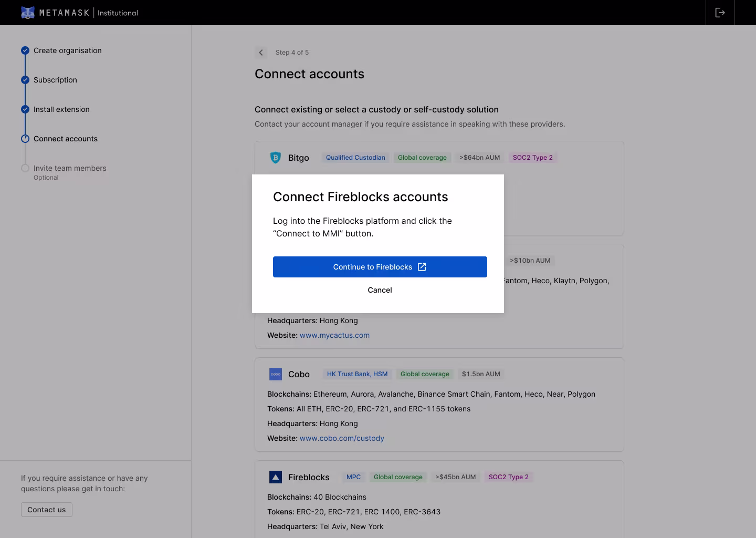Click the Subscription step checkmark icon

[25, 80]
